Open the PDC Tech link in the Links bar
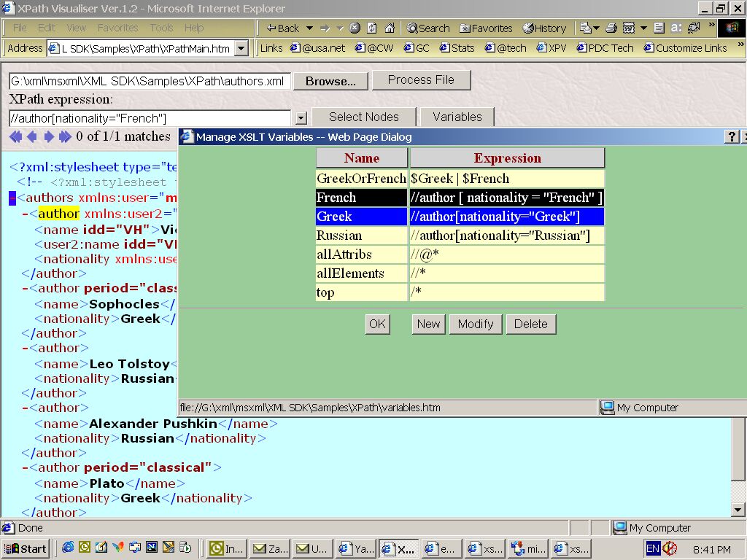This screenshot has width=747, height=560. (x=605, y=48)
